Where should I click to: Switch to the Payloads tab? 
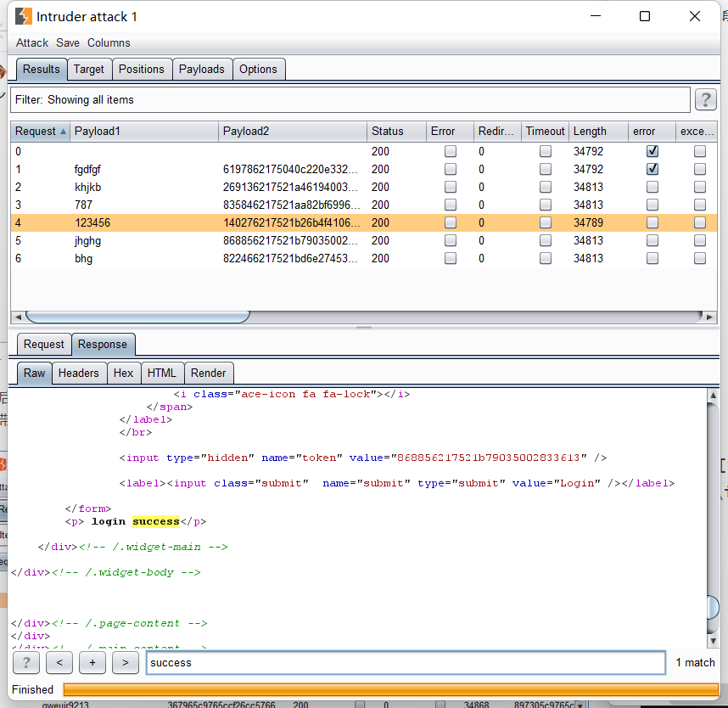(201, 70)
